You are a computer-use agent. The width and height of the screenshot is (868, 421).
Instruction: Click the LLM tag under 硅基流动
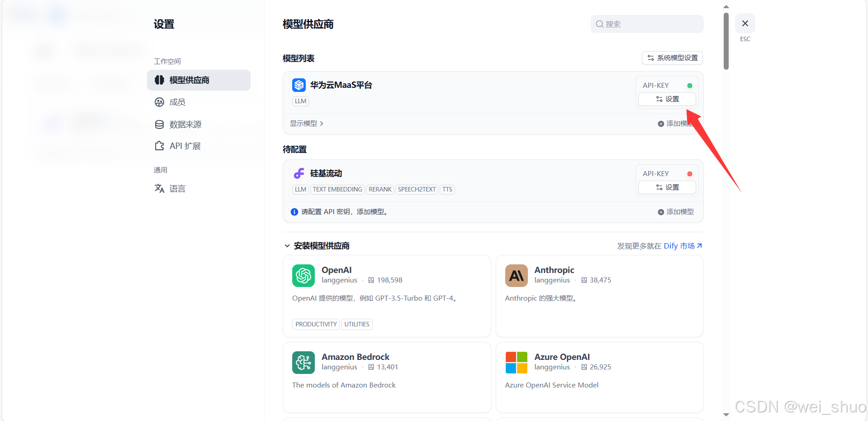click(301, 190)
